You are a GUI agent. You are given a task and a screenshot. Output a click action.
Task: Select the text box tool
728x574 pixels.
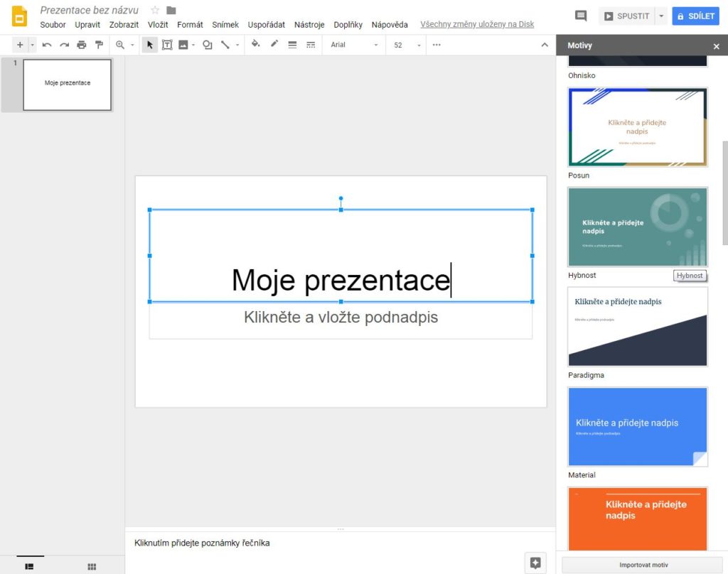167,45
